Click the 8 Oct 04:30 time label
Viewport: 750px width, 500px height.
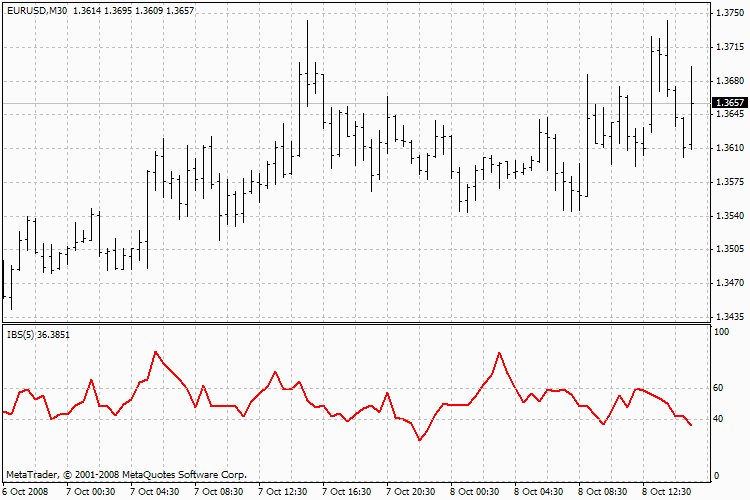[x=539, y=491]
